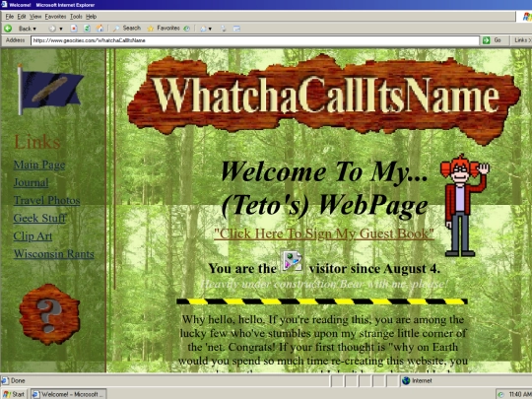Image resolution: width=532 pixels, height=399 pixels.
Task: Click the page icon next to Done
Action: tap(5, 380)
